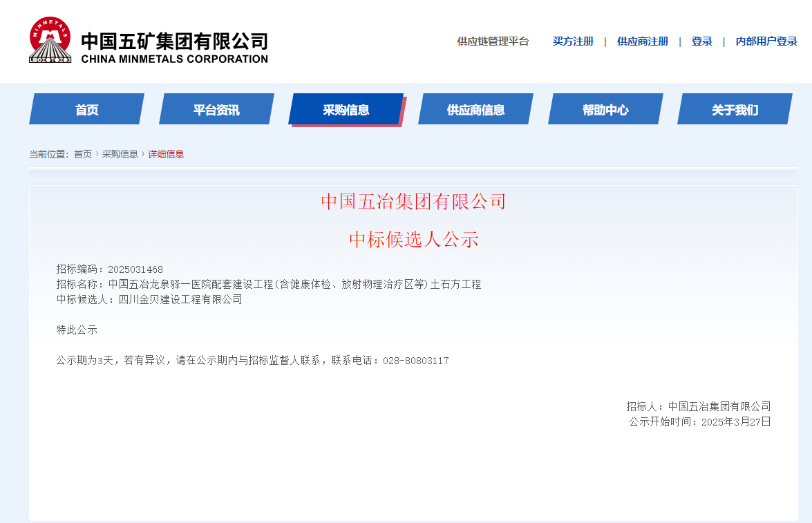Open the 买方注册 buyer registration link
The image size is (812, 523).
click(573, 41)
